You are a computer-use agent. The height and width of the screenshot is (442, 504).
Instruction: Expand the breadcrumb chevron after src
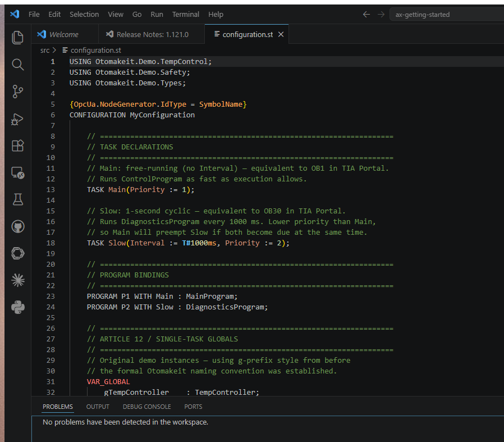(54, 51)
